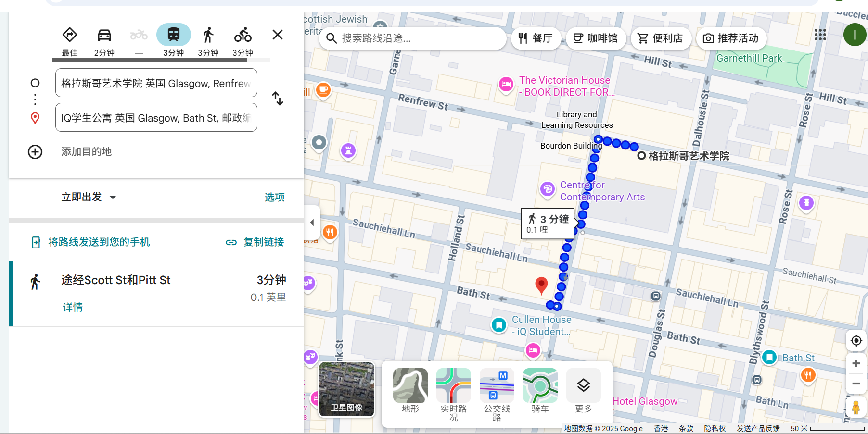
Task: Collapse the side panel arrow
Action: pos(312,223)
